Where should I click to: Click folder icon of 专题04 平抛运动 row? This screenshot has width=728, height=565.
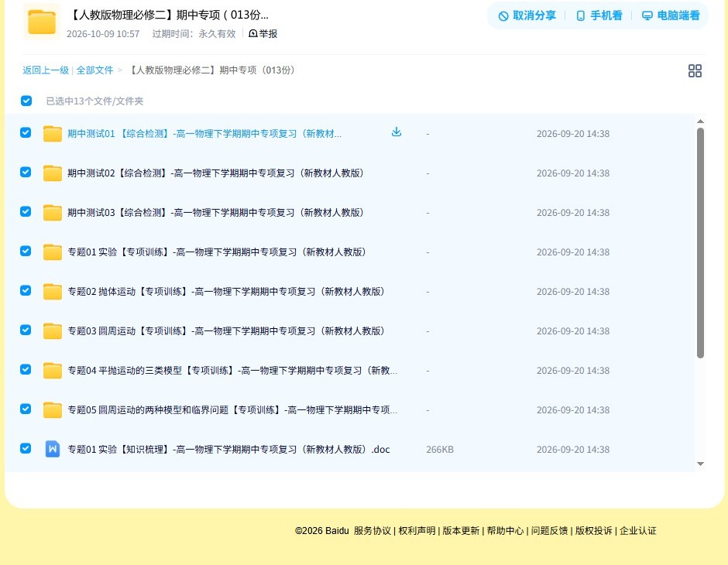(53, 370)
